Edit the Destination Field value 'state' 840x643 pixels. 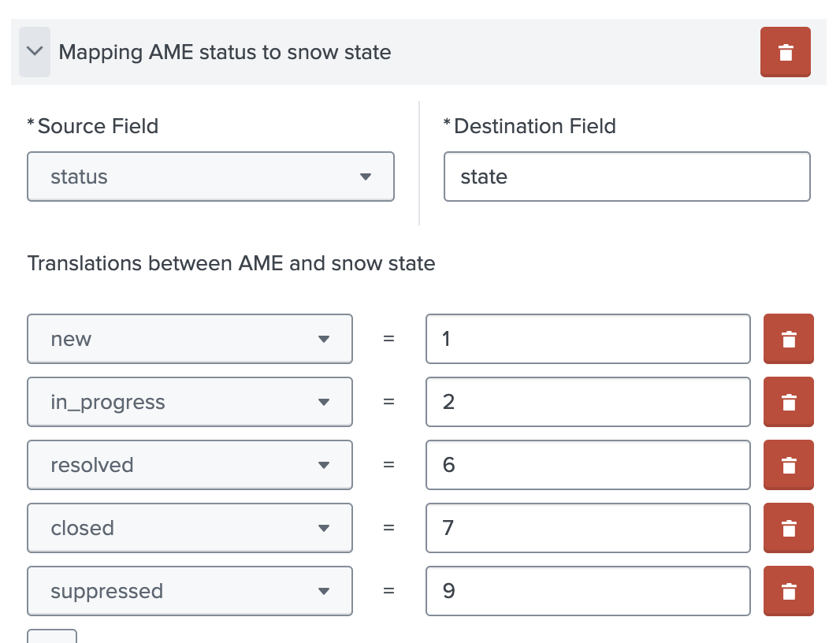(626, 177)
